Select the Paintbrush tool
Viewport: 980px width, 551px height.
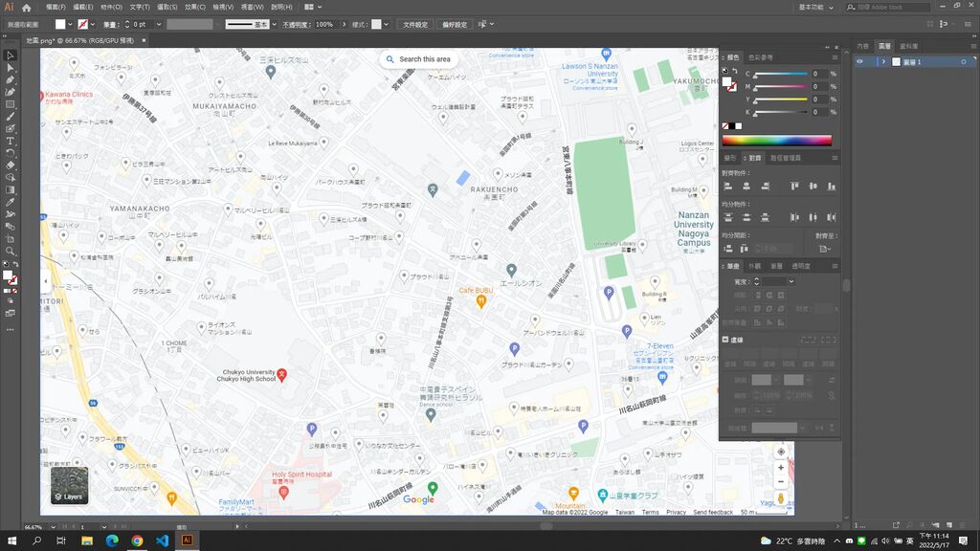10,116
